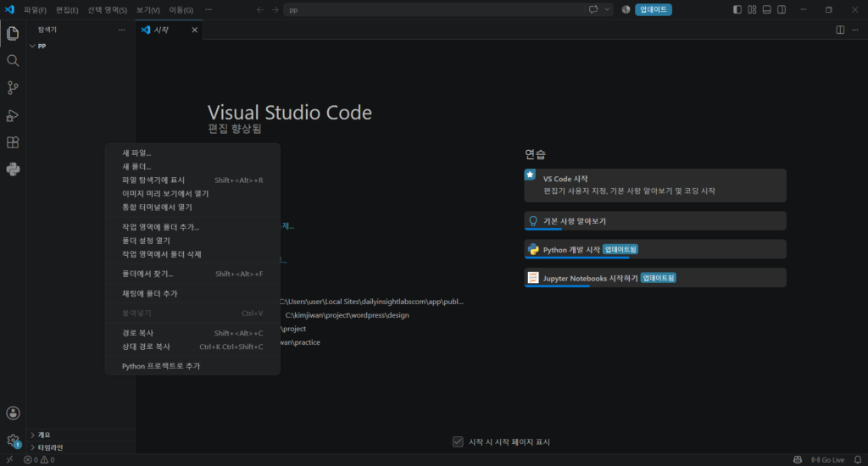Select 이미지 미리 보기에서 열기 entry
868x466 pixels.
tap(192, 194)
